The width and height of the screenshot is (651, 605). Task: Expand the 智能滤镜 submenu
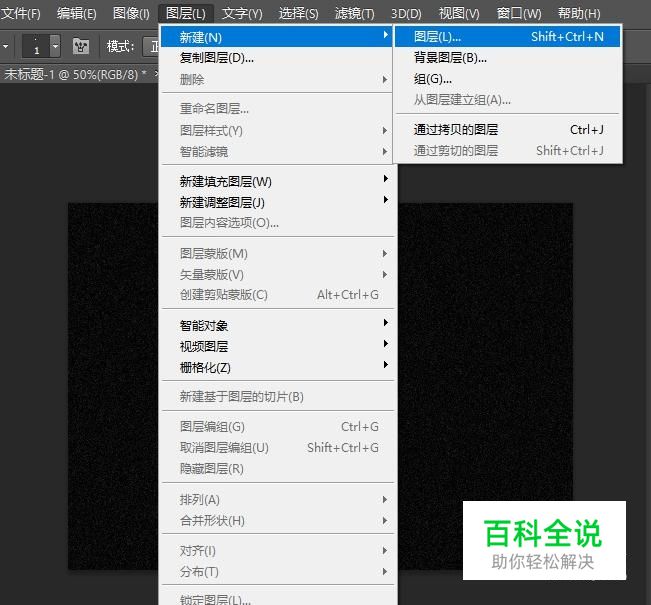tap(277, 152)
